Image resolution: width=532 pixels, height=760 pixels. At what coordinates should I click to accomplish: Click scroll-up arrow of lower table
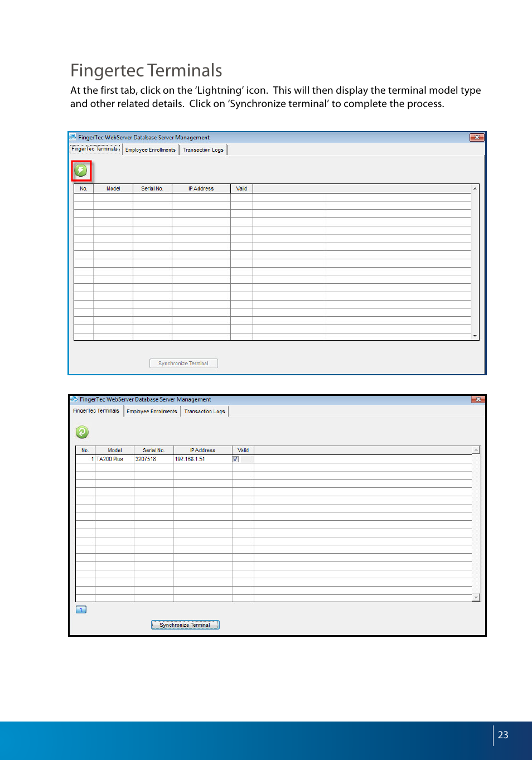(476, 450)
